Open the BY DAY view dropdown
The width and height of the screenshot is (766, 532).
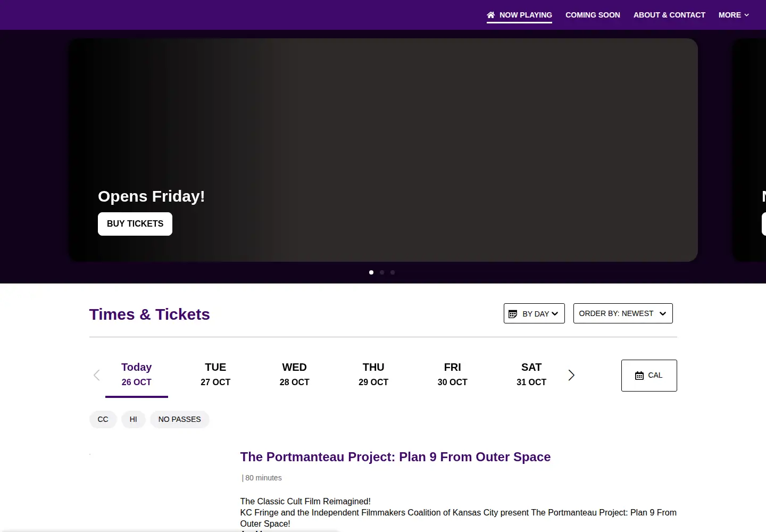point(534,313)
